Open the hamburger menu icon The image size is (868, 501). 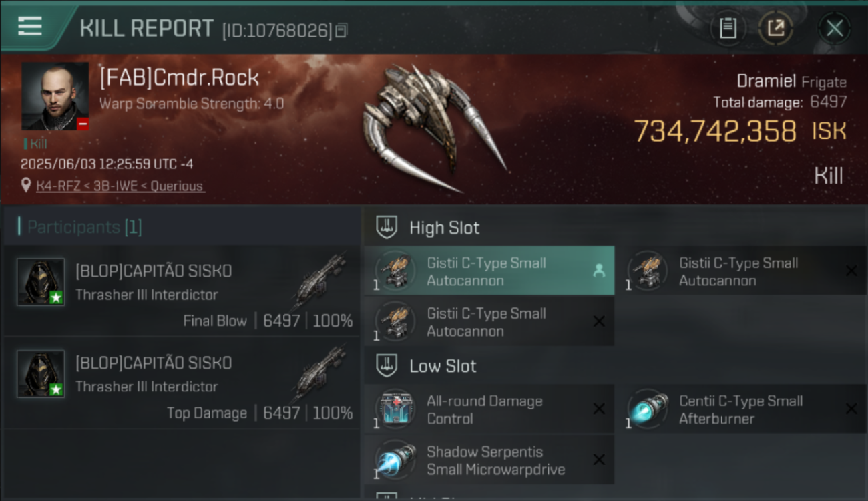tap(30, 26)
